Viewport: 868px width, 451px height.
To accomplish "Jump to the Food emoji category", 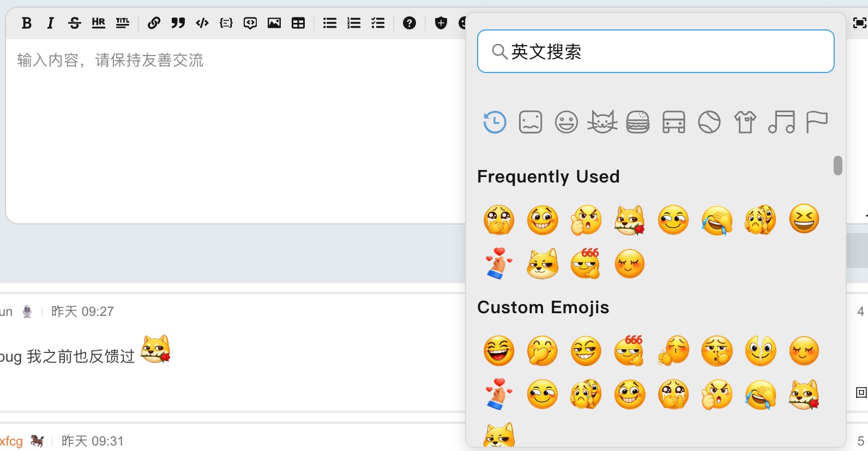I will point(637,122).
